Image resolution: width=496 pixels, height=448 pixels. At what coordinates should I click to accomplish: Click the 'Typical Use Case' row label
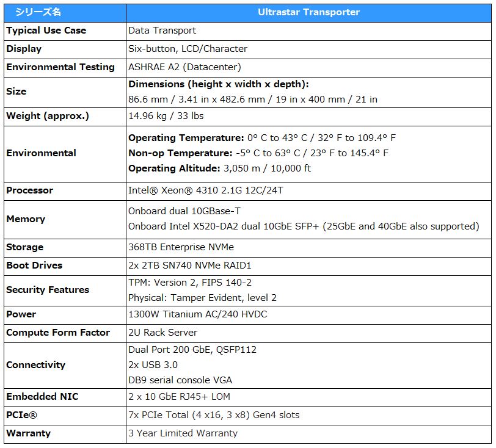[46, 31]
